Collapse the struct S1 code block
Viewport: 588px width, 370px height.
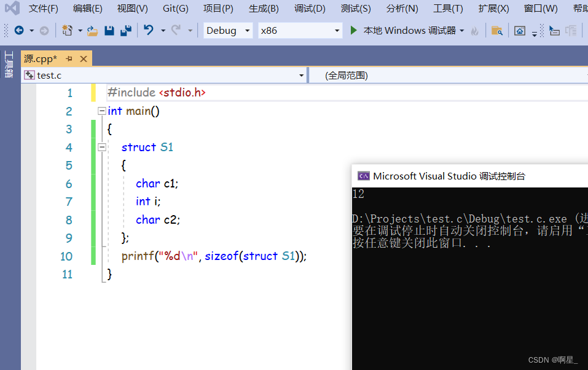coord(101,148)
